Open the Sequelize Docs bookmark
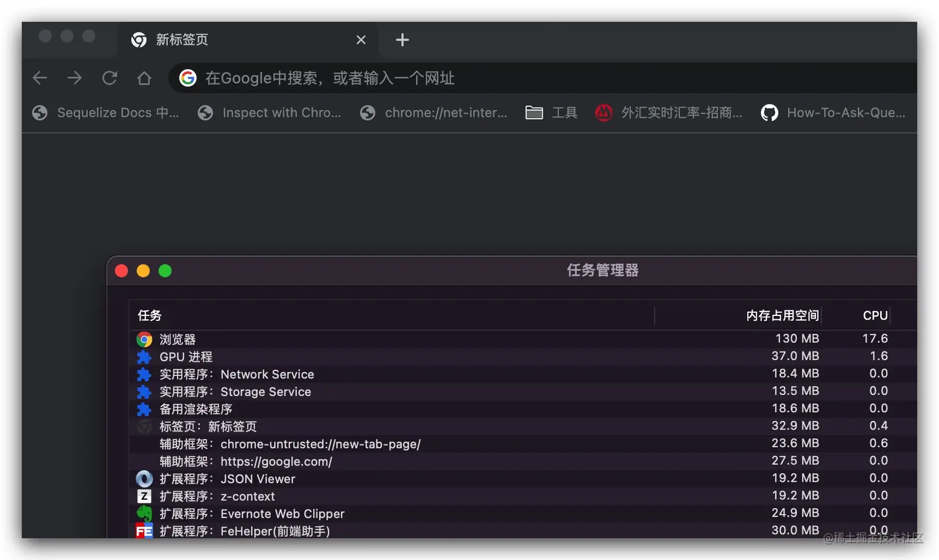Screen dimensions: 939x560 tap(106, 112)
